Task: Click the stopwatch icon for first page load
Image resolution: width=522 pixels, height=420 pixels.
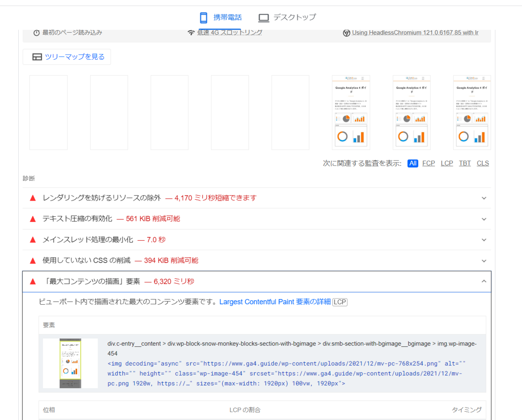Action: tap(37, 33)
